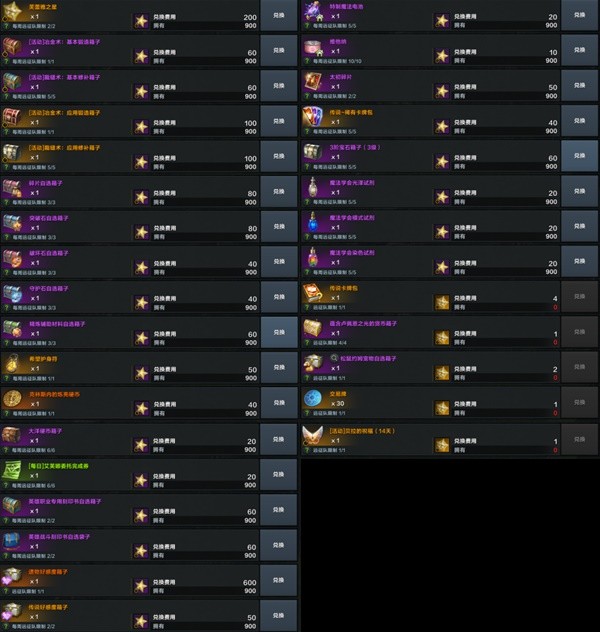Select the green daily commission scroll icon
This screenshot has height=632, width=600.
coord(12,470)
